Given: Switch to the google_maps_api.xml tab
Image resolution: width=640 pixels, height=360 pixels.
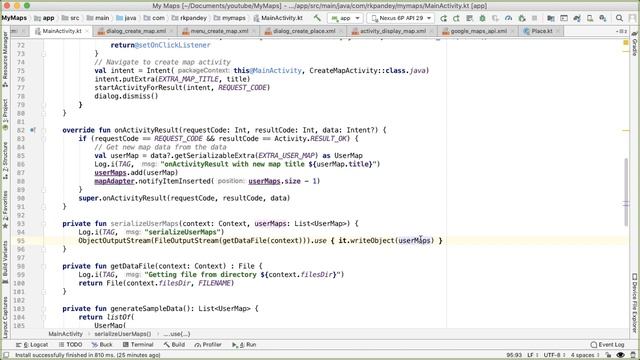Looking at the screenshot, I should pos(479,31).
